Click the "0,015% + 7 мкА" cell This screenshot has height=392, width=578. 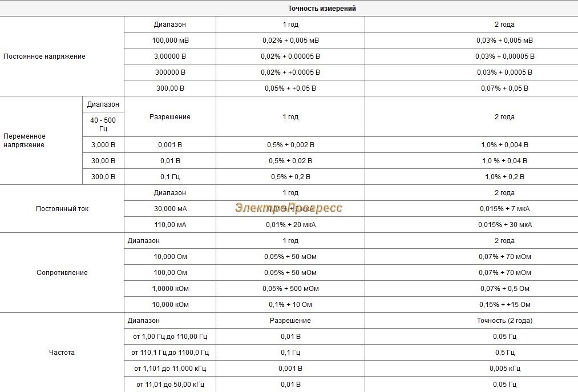(504, 209)
